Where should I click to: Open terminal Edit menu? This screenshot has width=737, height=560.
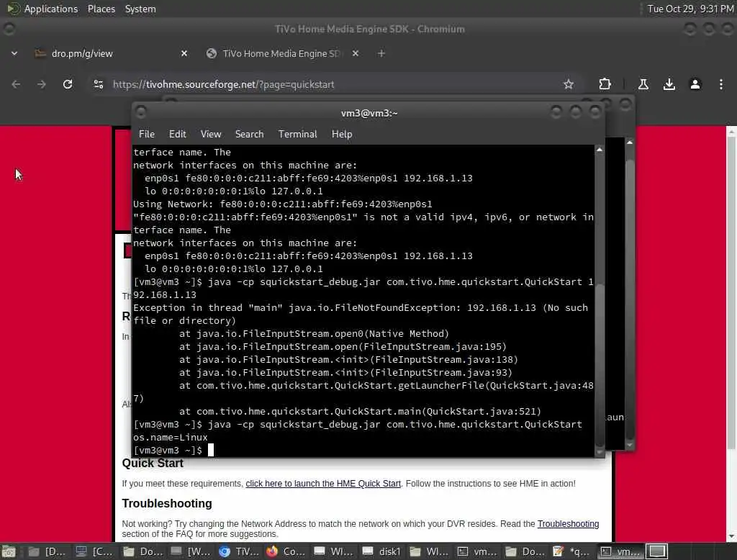point(177,134)
